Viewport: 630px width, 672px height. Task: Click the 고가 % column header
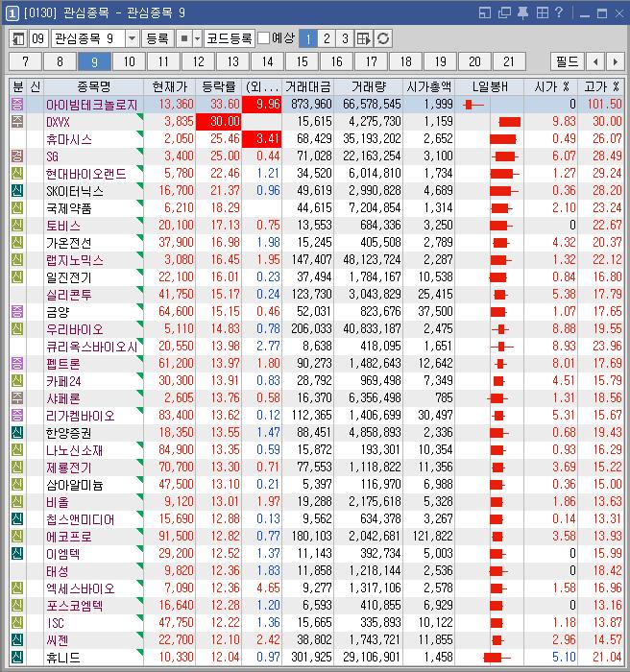602,87
